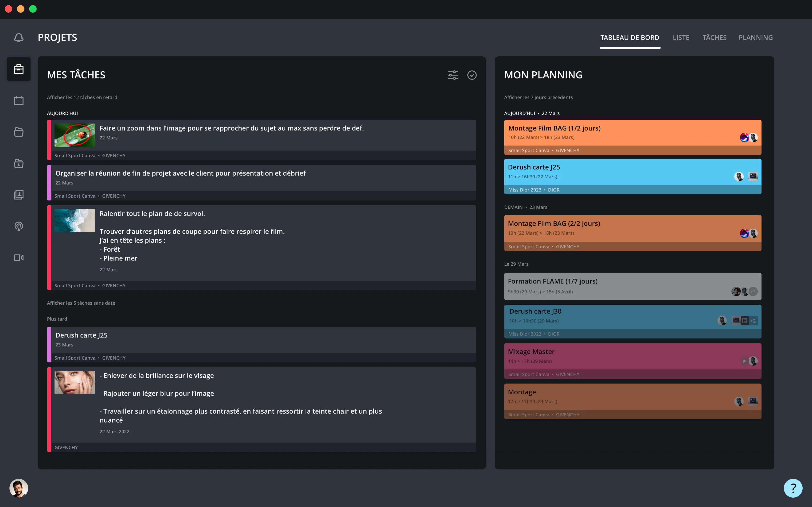Open the broadcast podcast icon in sidebar
812x507 pixels.
(19, 226)
